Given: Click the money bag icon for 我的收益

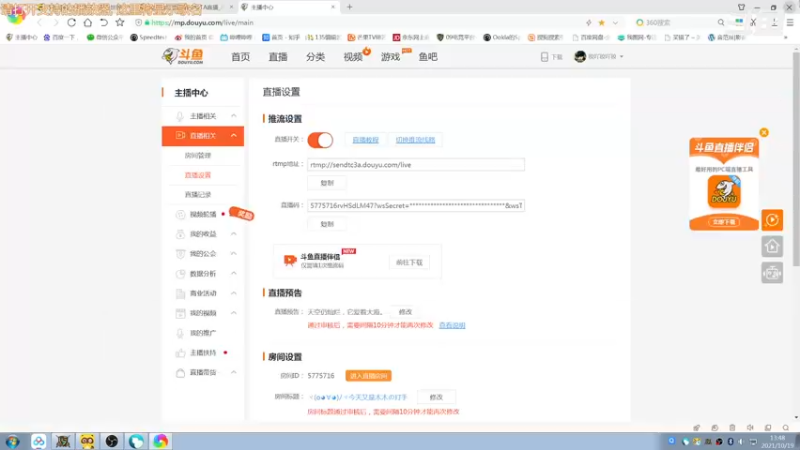Looking at the screenshot, I should pos(180,234).
